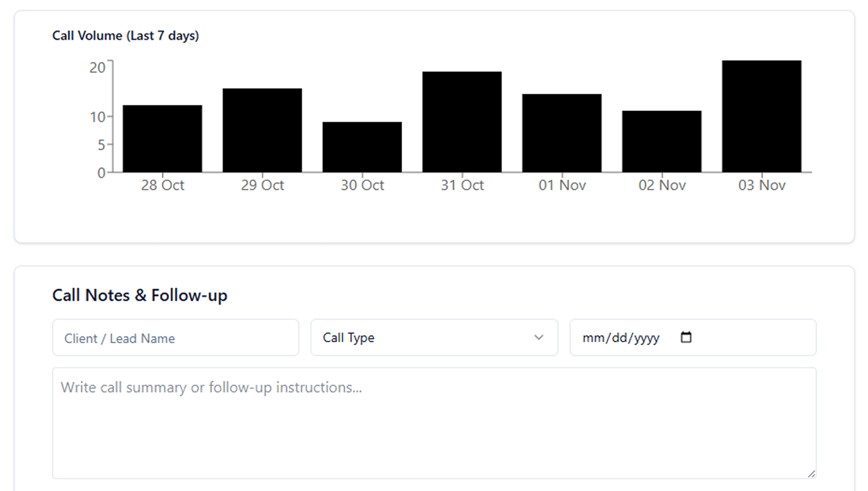Click the call summary text area
868x491 pixels.
434,423
